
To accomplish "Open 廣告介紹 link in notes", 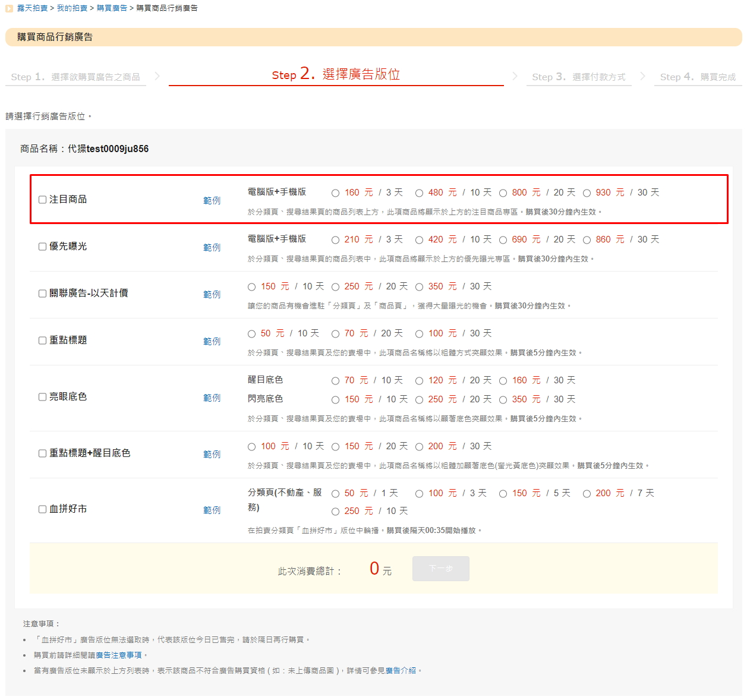I will (x=401, y=671).
